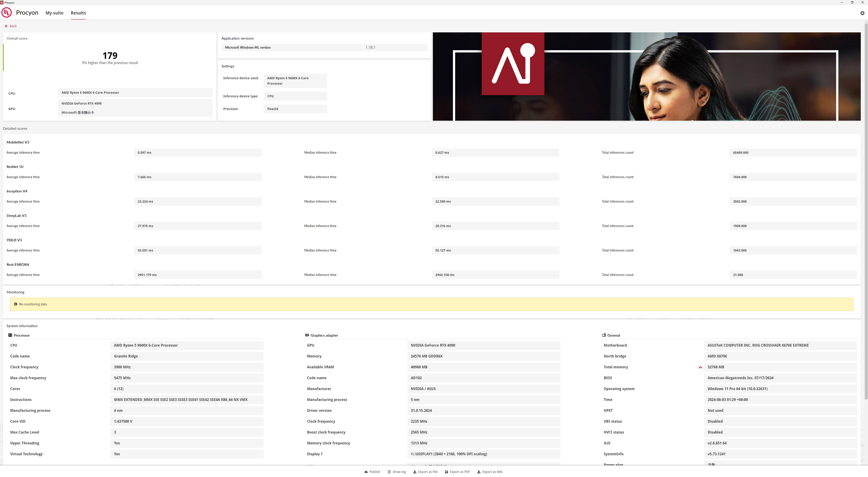Viewport: 868px width, 477px height.
Task: Click the SystemInfo version v5.73.1241
Action: pyautogui.click(x=780, y=454)
